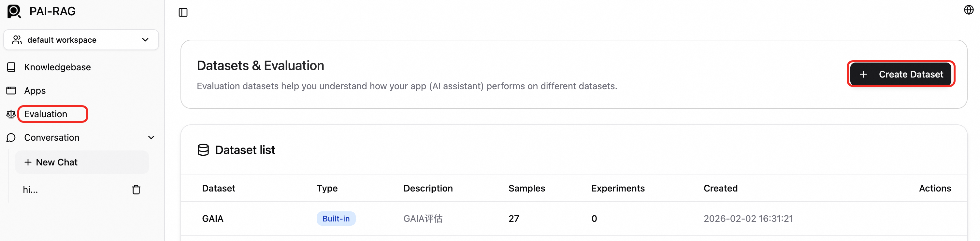
Task: Click the PAI-RAG logo icon
Action: pyautogui.click(x=14, y=11)
